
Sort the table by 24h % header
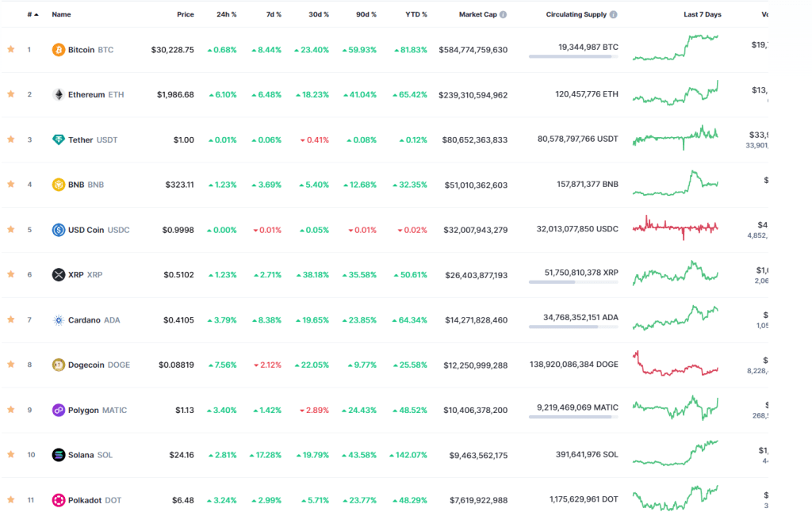click(x=226, y=14)
